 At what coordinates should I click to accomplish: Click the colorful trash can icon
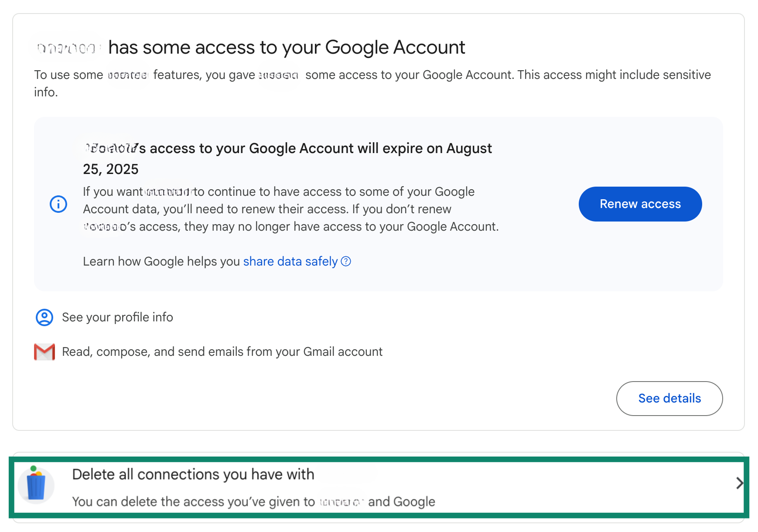coord(36,485)
